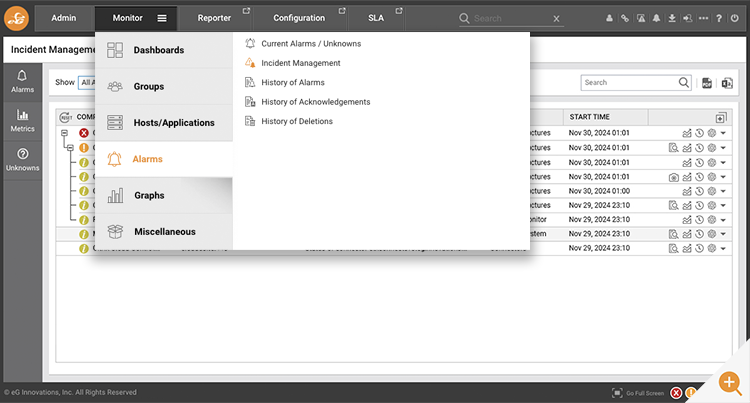Open the help question mark icon
This screenshot has height=403, width=750.
coord(719,18)
